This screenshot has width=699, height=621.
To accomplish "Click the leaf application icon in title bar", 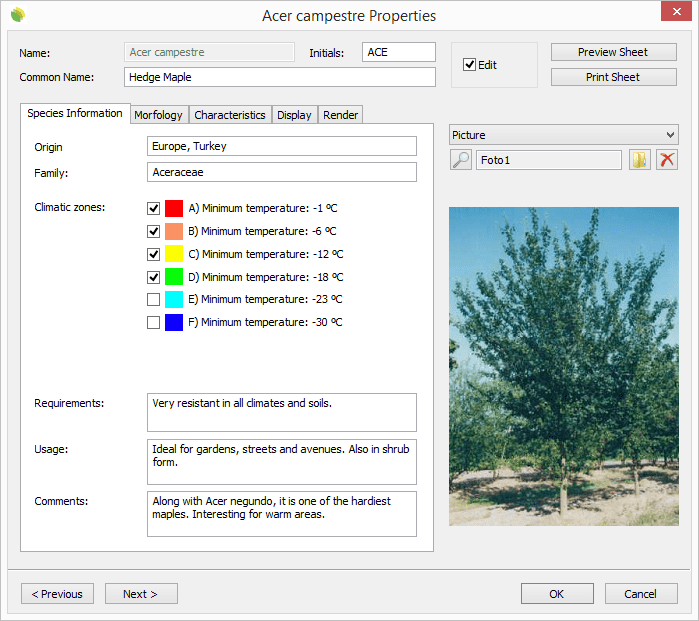I will coord(18,15).
